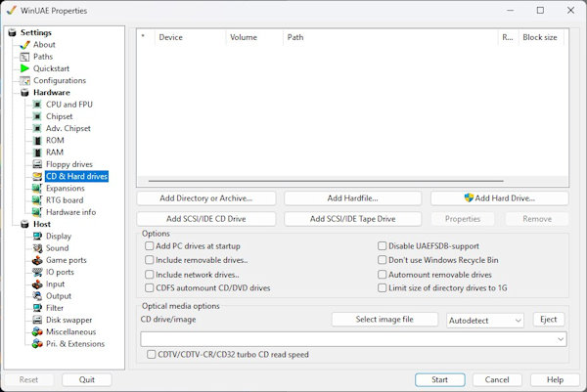The image size is (587, 392).
Task: Click the Quickstart green arrow icon
Action: tap(24, 68)
